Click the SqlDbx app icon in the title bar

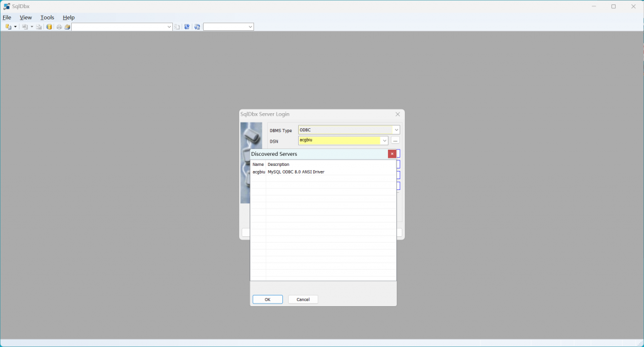click(6, 6)
